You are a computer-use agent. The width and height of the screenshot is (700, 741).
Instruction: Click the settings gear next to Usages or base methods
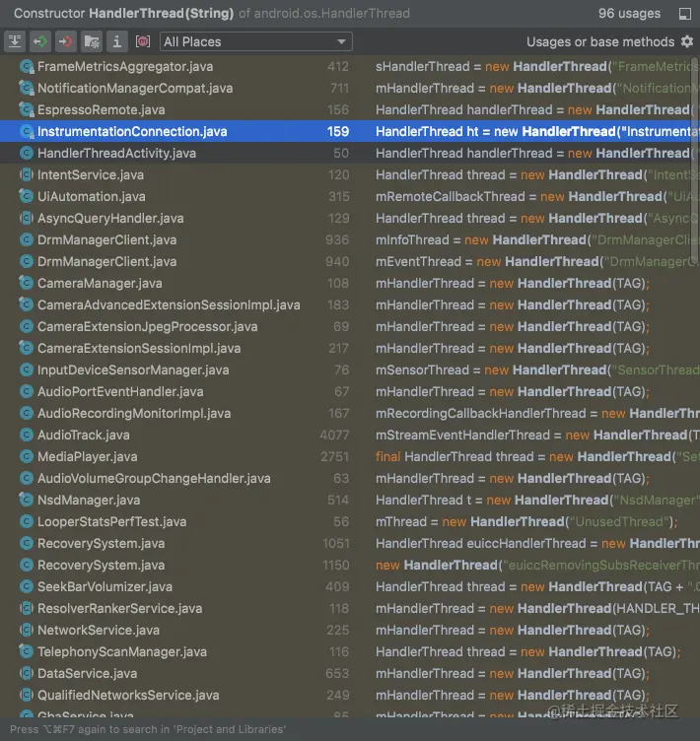coord(687,41)
